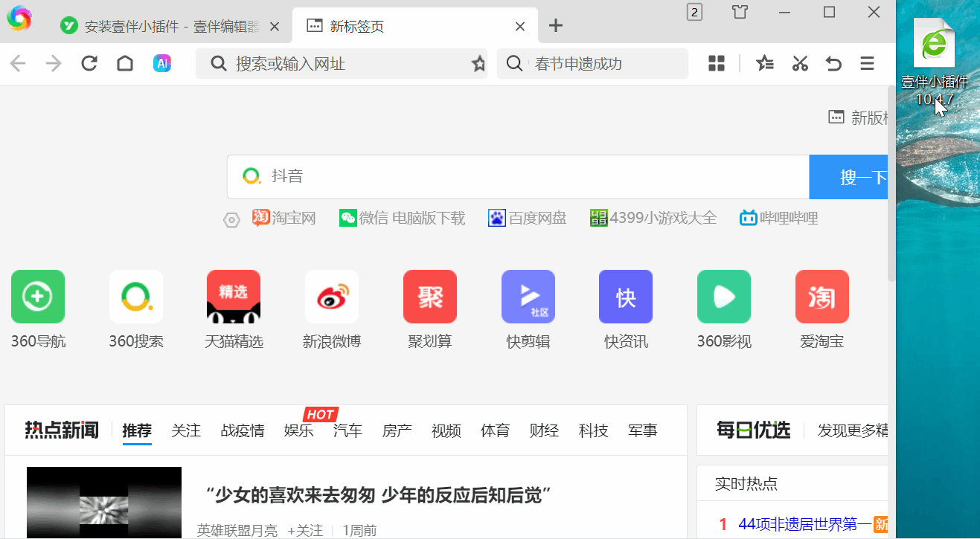
Task: Open the 少女的喜欢来去匆匆 headline
Action: 377,494
